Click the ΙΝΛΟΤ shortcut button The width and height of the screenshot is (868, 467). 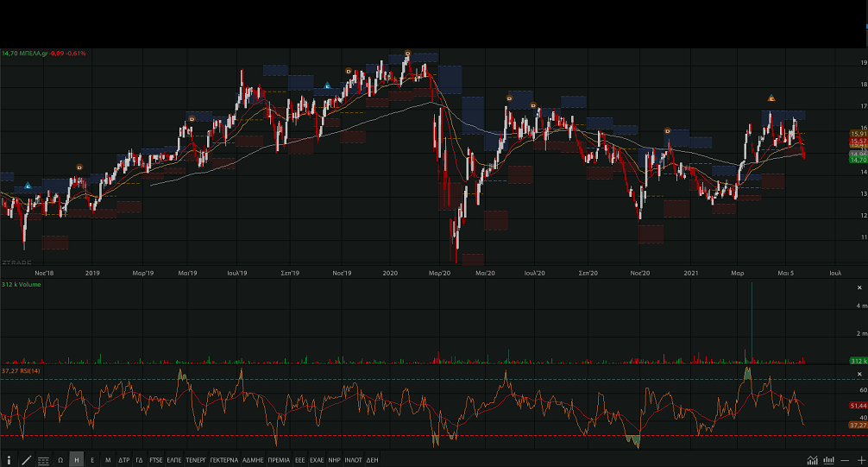[353, 460]
